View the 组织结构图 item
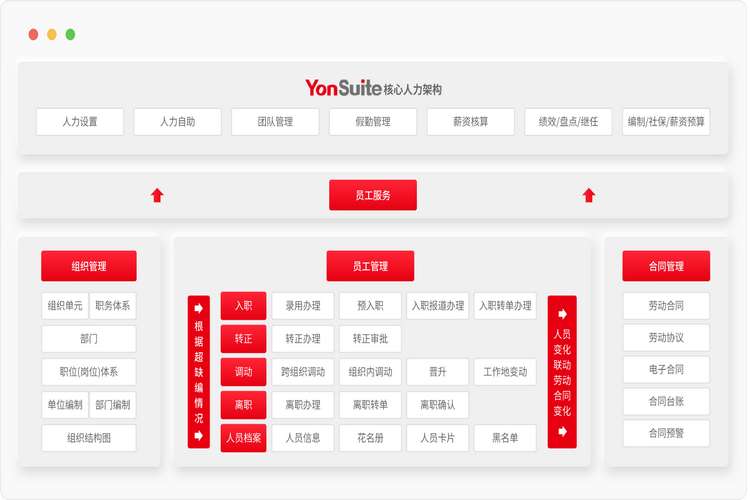The width and height of the screenshot is (750, 500). 89,438
